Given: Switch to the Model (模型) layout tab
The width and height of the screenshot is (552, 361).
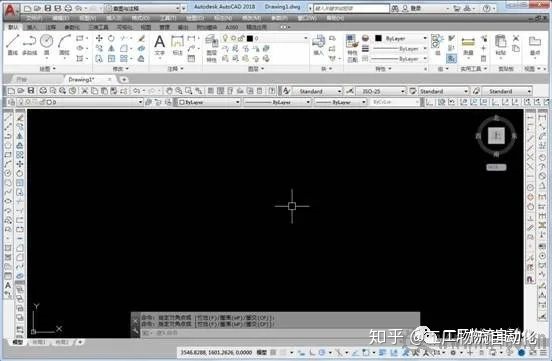Looking at the screenshot, I should pyautogui.click(x=17, y=342).
